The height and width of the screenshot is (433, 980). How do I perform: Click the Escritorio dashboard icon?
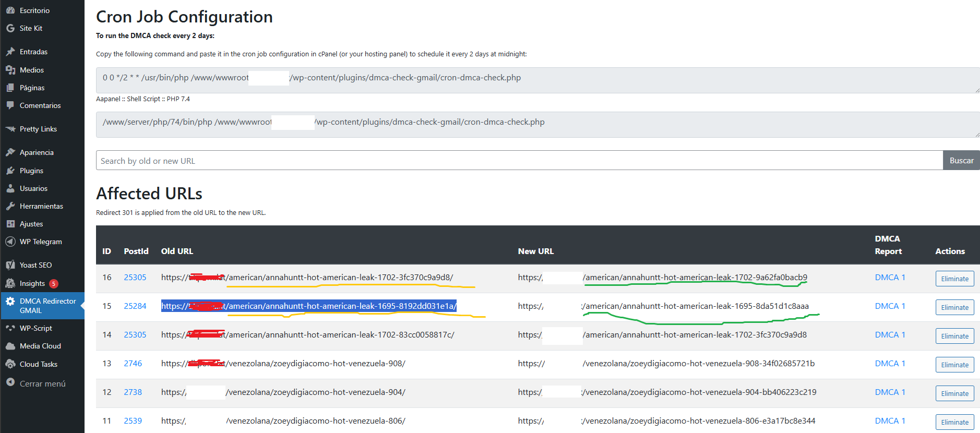click(x=10, y=10)
